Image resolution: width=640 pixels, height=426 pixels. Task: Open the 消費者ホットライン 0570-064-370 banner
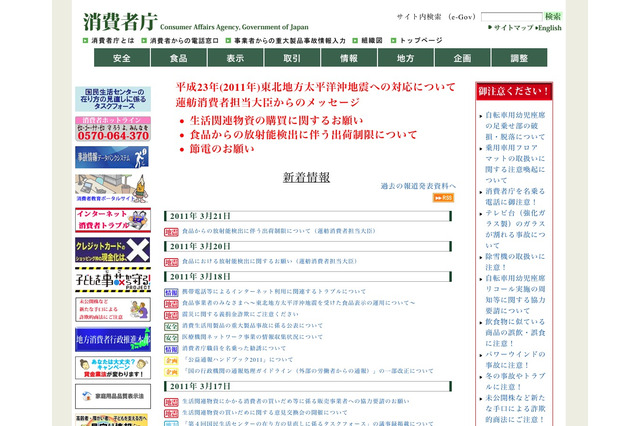(x=113, y=129)
